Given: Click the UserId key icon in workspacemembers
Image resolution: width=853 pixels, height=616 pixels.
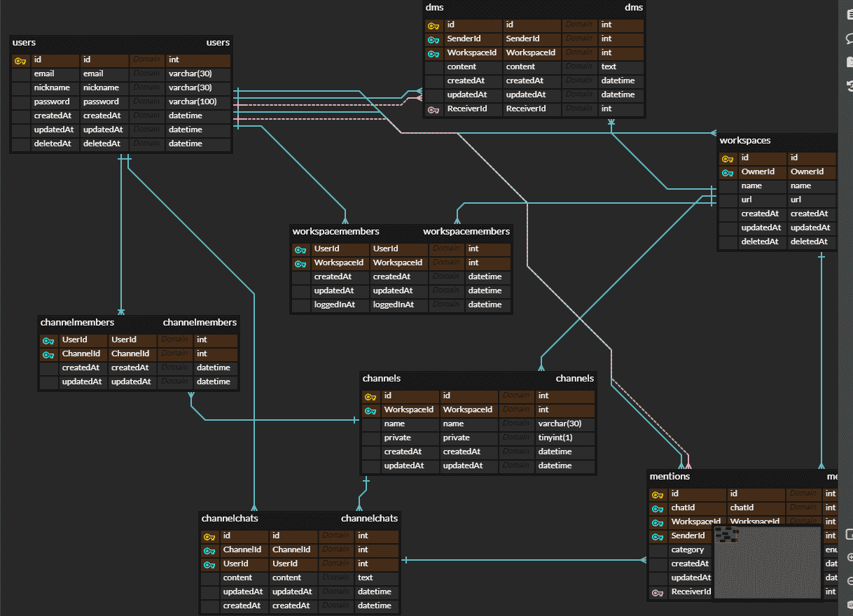Looking at the screenshot, I should pos(300,249).
